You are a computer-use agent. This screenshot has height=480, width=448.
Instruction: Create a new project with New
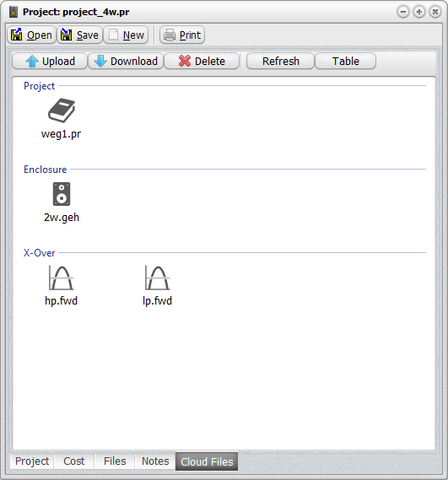(x=126, y=35)
